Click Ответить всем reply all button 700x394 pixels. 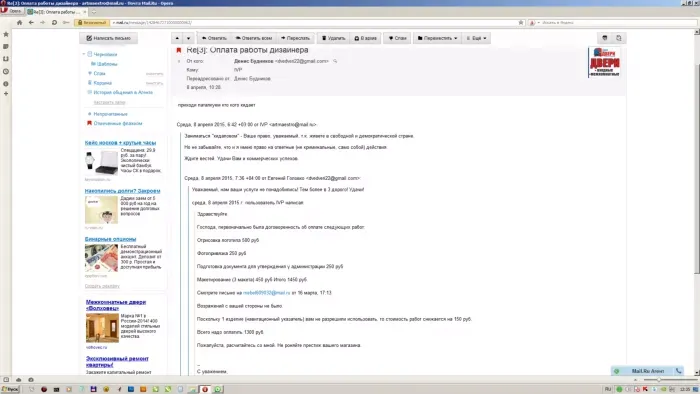254,38
